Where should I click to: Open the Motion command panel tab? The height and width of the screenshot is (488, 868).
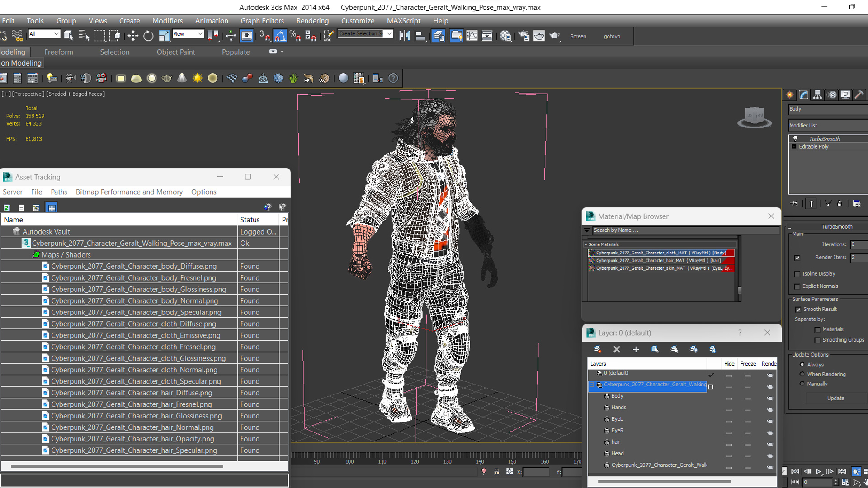point(832,95)
